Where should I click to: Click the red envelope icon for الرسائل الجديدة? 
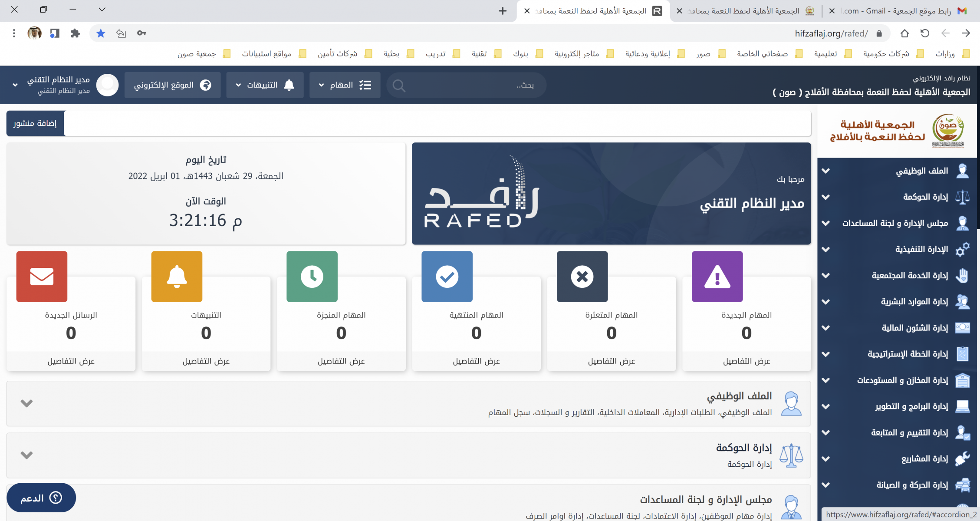pos(42,277)
